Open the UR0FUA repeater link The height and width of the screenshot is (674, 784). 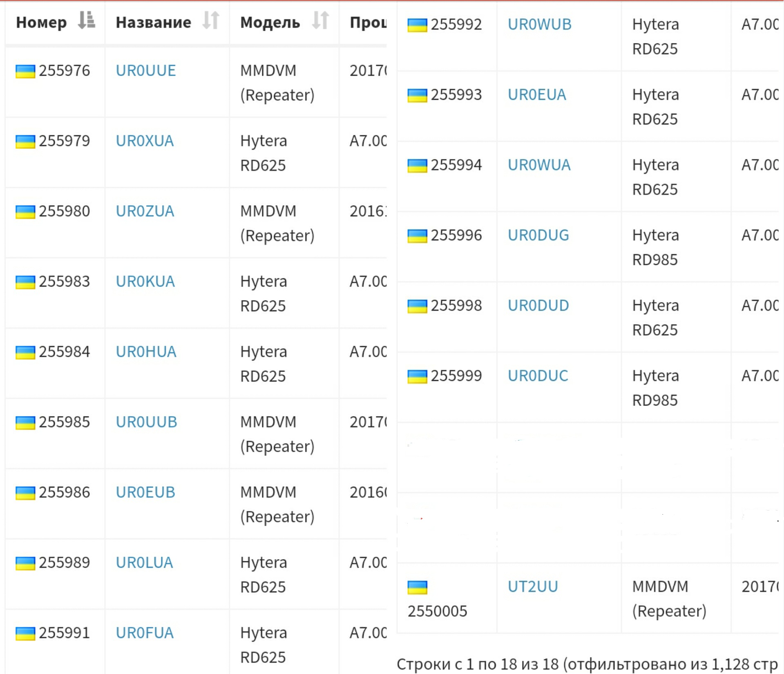[145, 633]
